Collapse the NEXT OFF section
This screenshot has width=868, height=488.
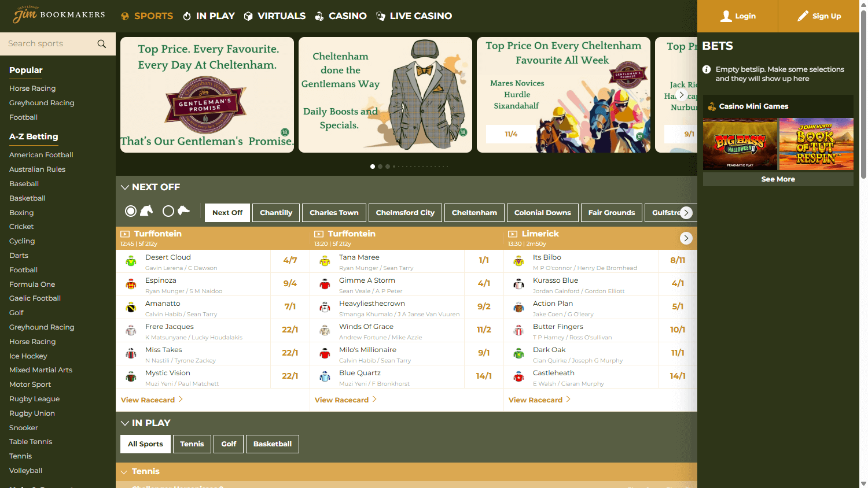pos(124,187)
